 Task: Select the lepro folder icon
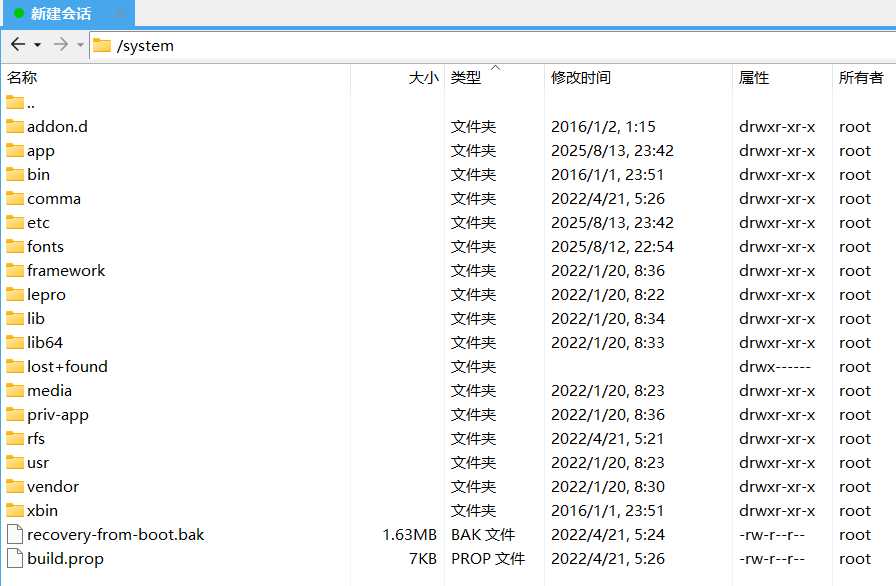tap(15, 294)
